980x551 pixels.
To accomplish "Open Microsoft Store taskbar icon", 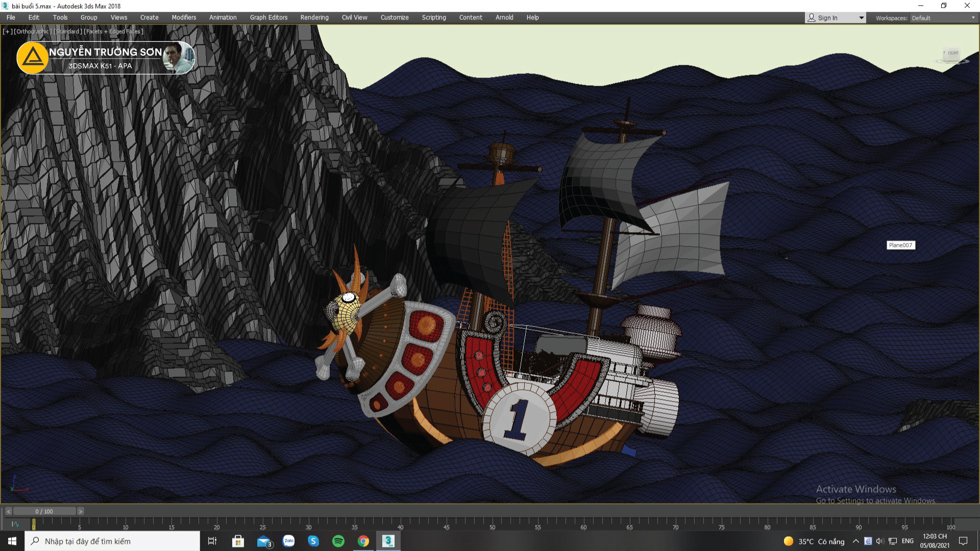I will pyautogui.click(x=238, y=541).
